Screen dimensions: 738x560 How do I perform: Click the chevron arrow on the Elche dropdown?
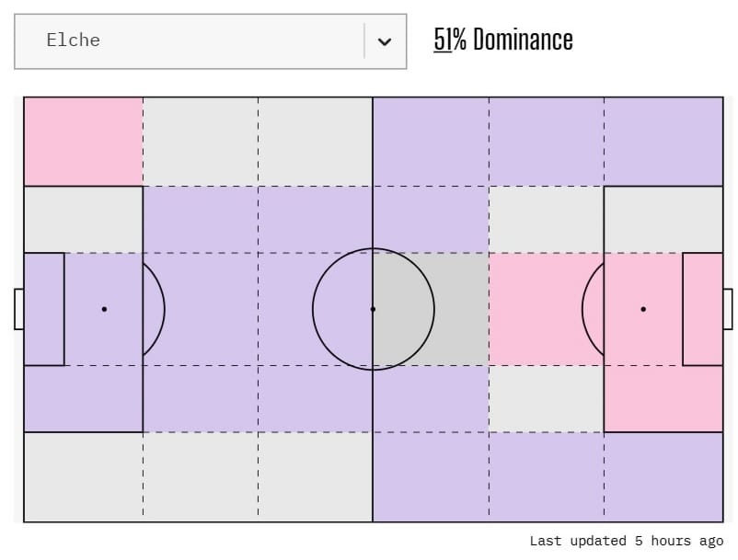click(385, 41)
